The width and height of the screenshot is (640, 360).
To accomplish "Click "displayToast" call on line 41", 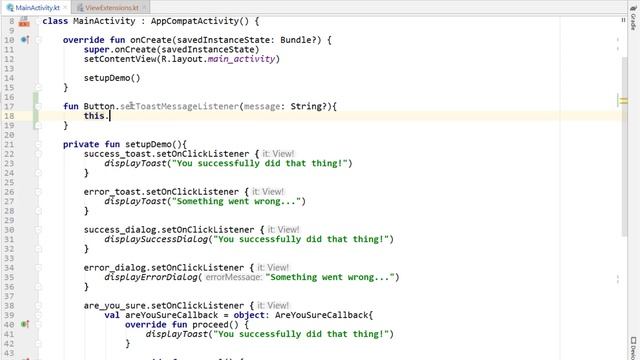I will pyautogui.click(x=176, y=334).
